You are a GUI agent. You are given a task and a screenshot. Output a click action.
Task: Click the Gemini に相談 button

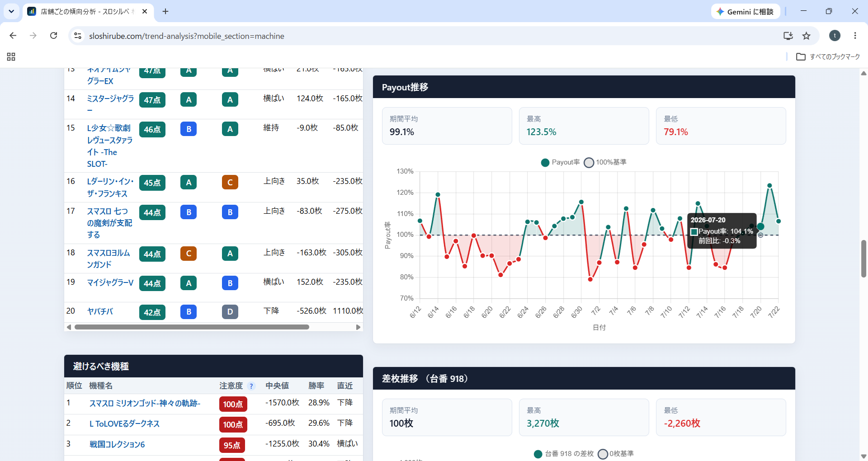coord(745,12)
